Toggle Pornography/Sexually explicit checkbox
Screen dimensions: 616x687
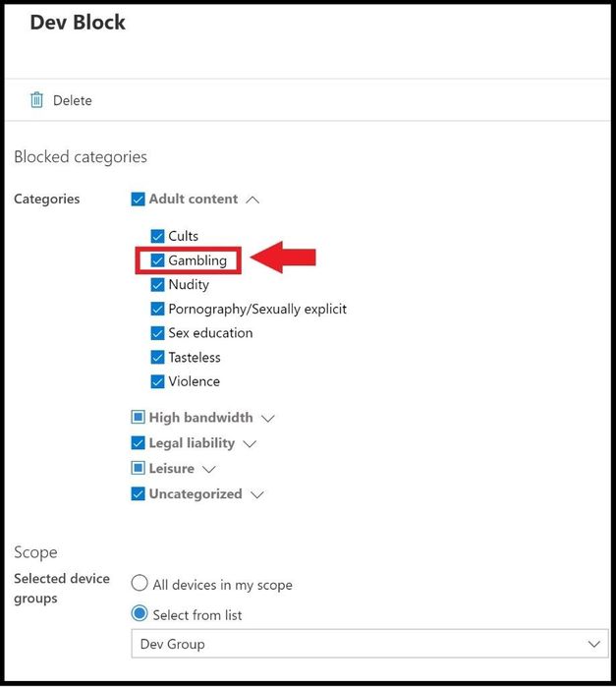point(157,309)
